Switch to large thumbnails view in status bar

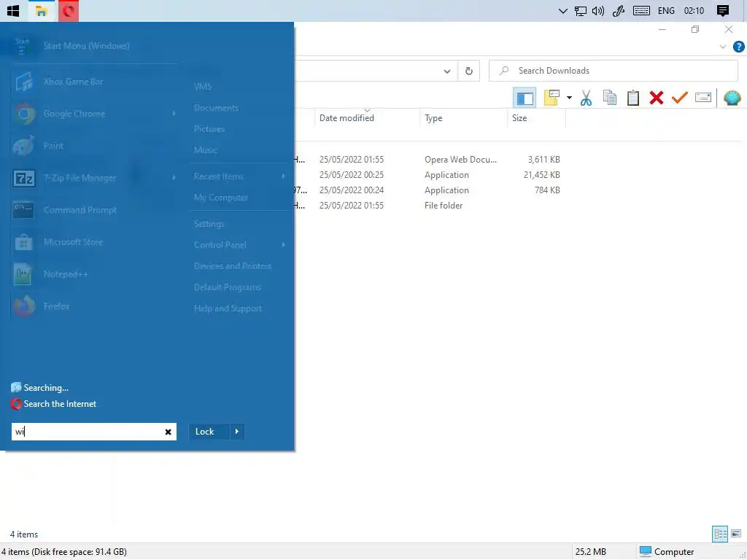click(x=736, y=534)
